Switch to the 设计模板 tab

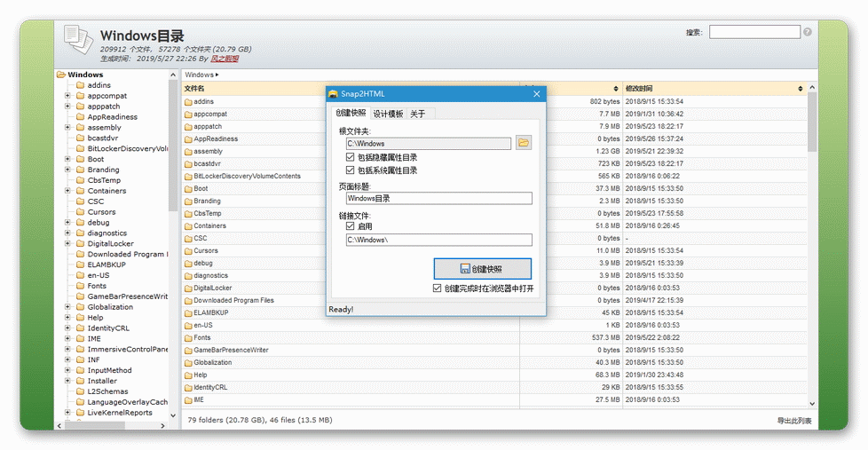pos(388,114)
